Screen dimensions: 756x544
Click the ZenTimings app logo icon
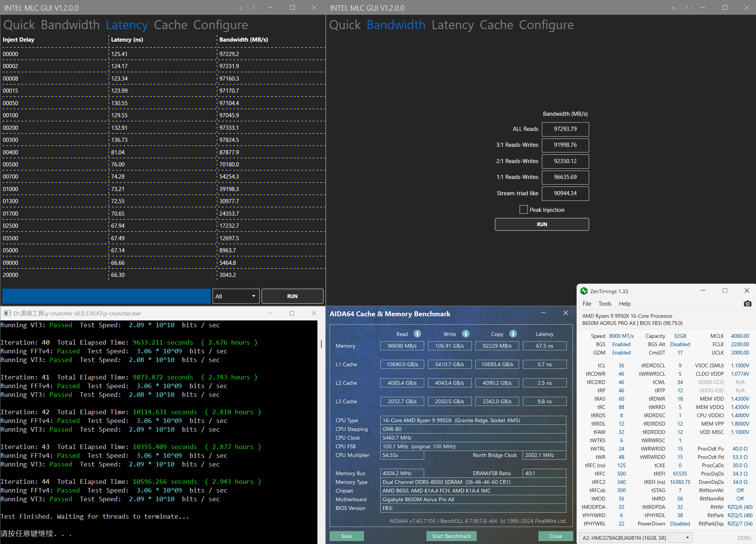[x=584, y=291]
